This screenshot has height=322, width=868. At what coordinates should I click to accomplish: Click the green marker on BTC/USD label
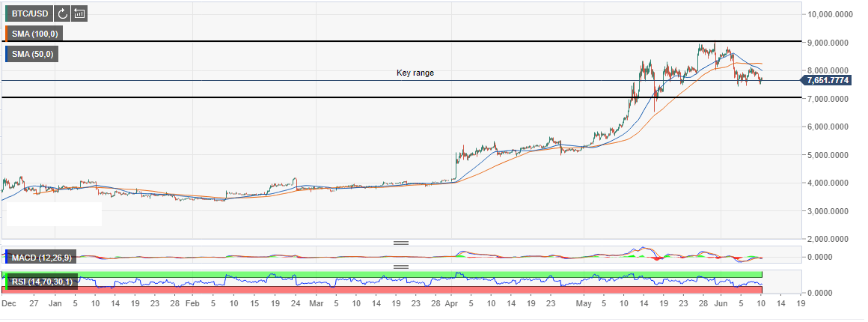tap(5, 13)
